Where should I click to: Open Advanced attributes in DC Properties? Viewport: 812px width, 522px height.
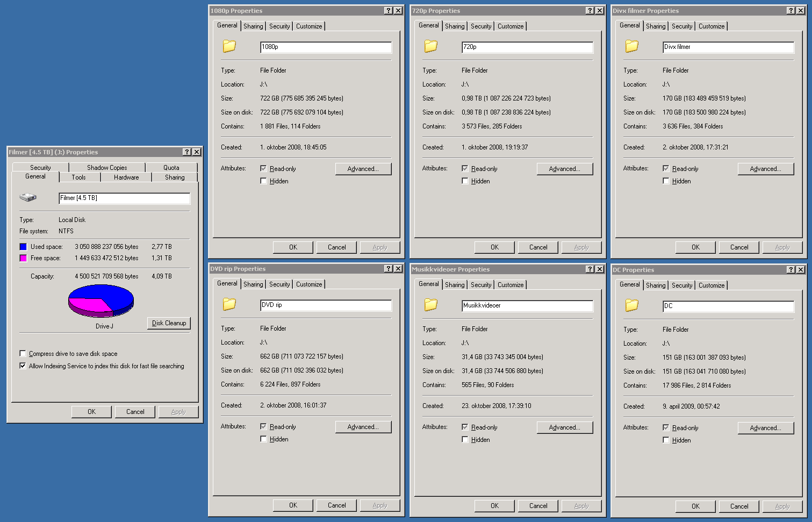(765, 428)
